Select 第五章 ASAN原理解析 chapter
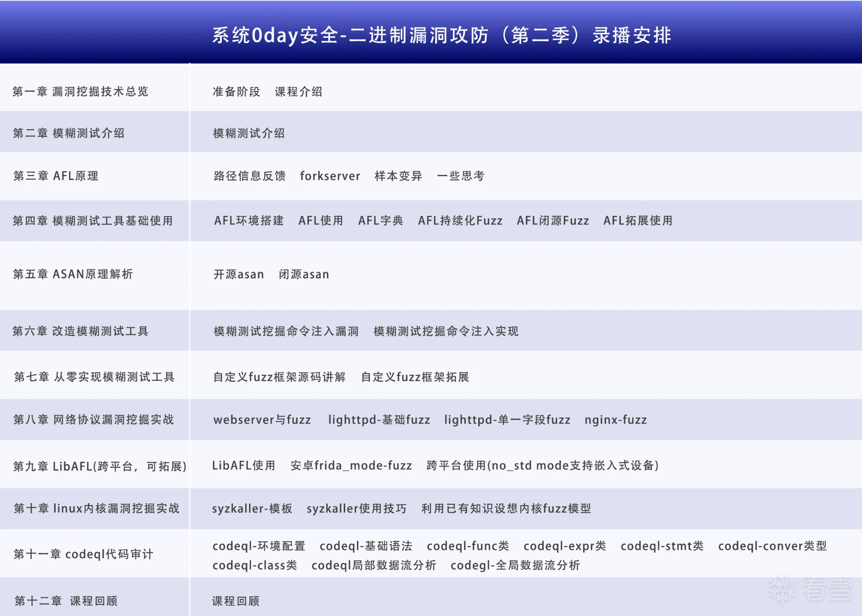Screen dimensions: 862x616 point(73,274)
